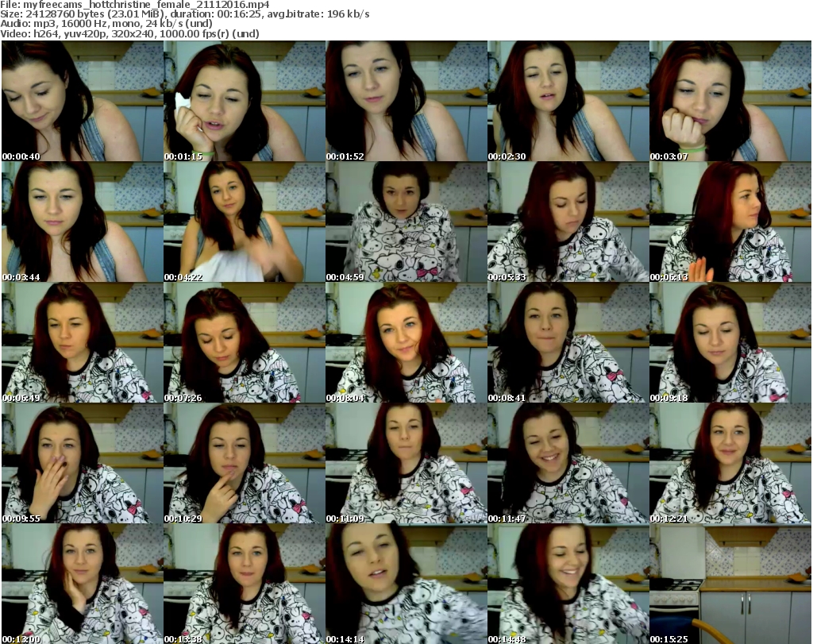
Task: Pick the thumbnail stamped 00:13:00
Action: coord(83,584)
